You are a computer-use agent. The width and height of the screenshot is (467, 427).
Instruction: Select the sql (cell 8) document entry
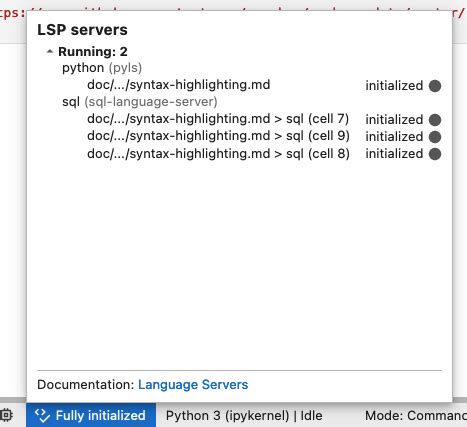218,154
